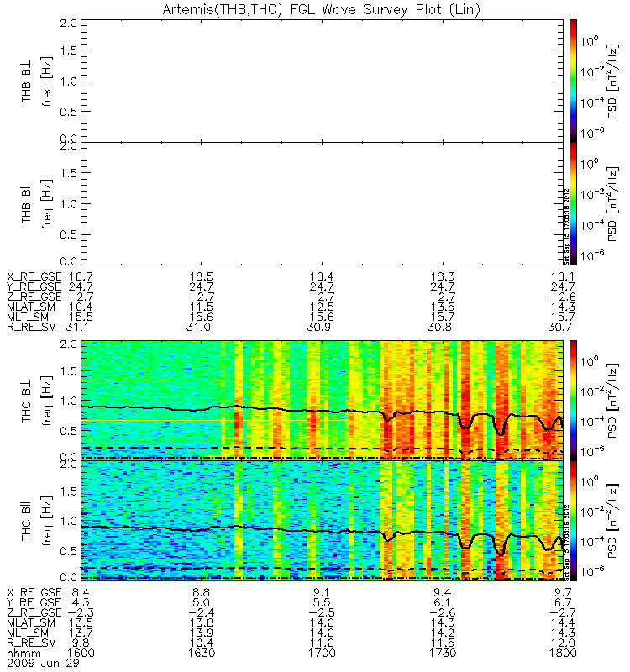630x672 pixels.
Task: Click the color bar beside the THB B⊥ panel
Action: pyautogui.click(x=573, y=81)
